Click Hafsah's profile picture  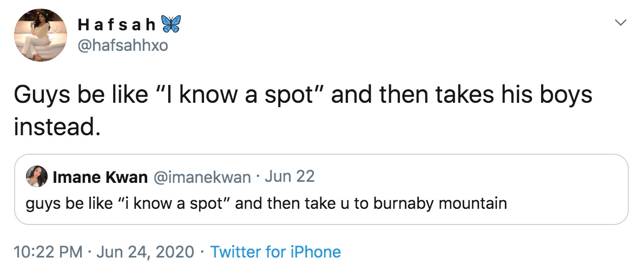point(40,36)
